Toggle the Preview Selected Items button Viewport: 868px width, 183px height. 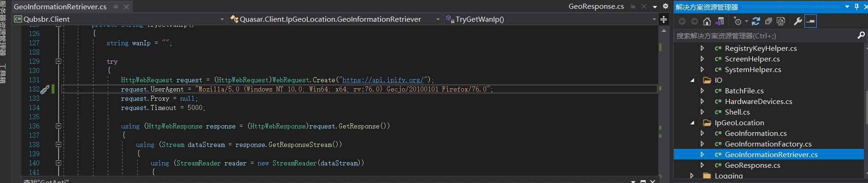pyautogui.click(x=810, y=21)
